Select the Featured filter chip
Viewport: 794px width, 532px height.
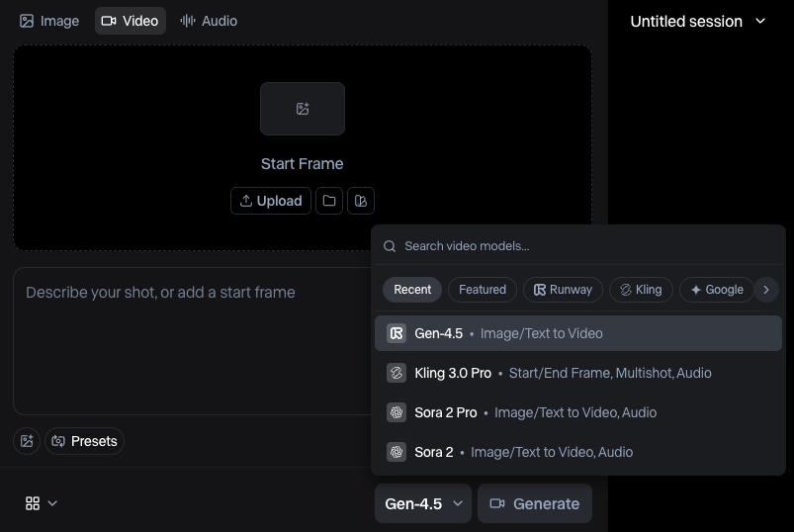coord(483,290)
